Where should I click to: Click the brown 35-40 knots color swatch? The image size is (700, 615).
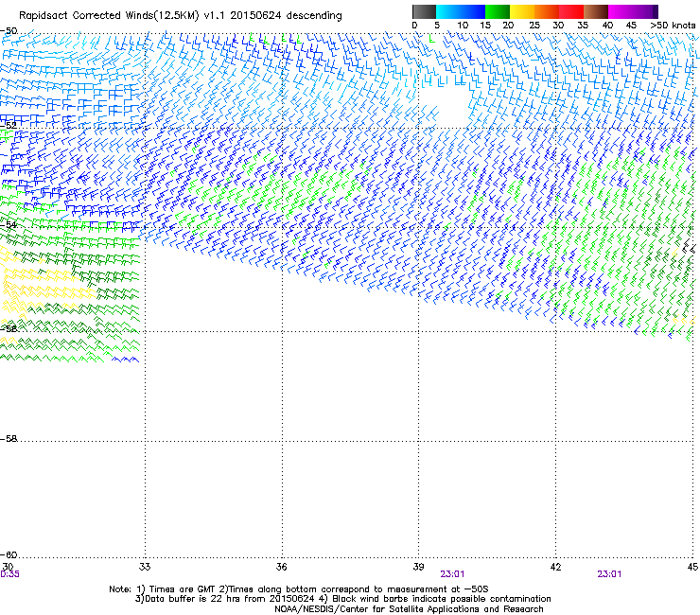[x=596, y=11]
